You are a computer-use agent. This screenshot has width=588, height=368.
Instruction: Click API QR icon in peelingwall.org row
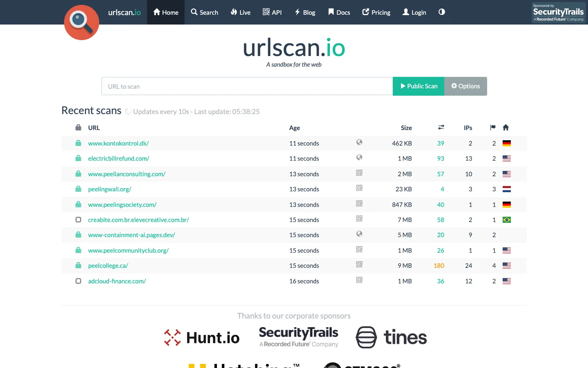359,188
